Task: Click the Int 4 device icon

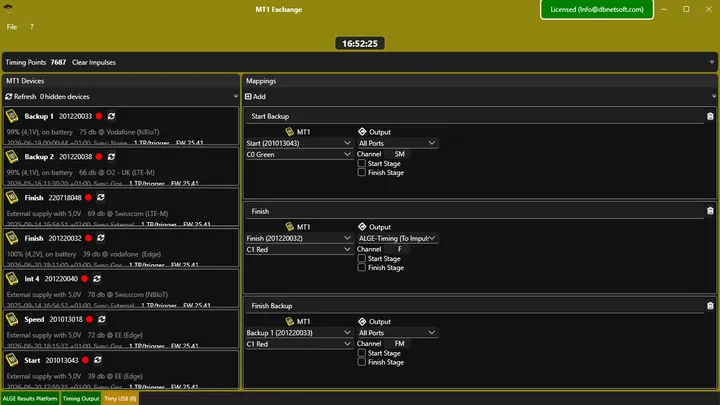Action: pos(12,279)
